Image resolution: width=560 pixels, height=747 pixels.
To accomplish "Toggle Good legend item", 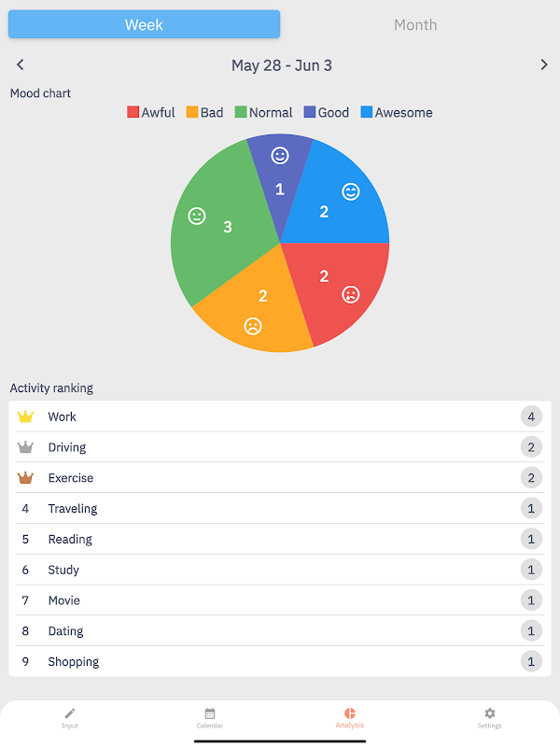I will 326,112.
